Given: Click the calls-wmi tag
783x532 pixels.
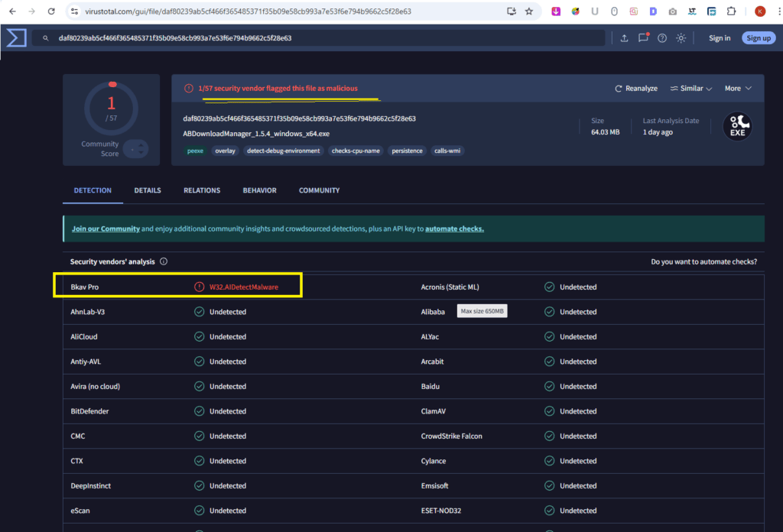Looking at the screenshot, I should click(447, 151).
